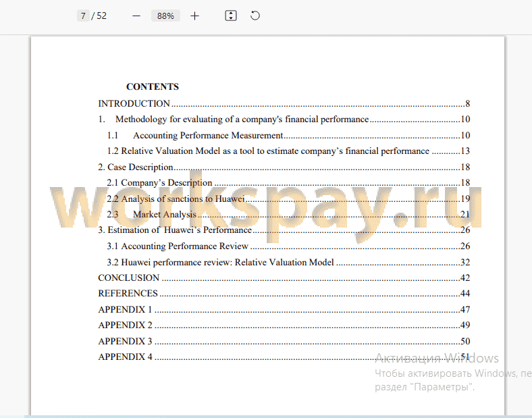This screenshot has height=418, width=532.
Task: Click the zoom out minus icon
Action: pos(136,16)
